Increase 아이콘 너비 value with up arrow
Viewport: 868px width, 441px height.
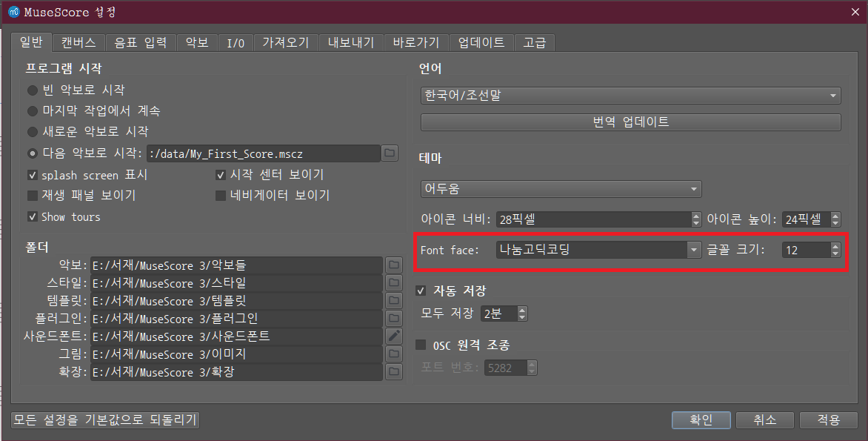pyautogui.click(x=696, y=216)
